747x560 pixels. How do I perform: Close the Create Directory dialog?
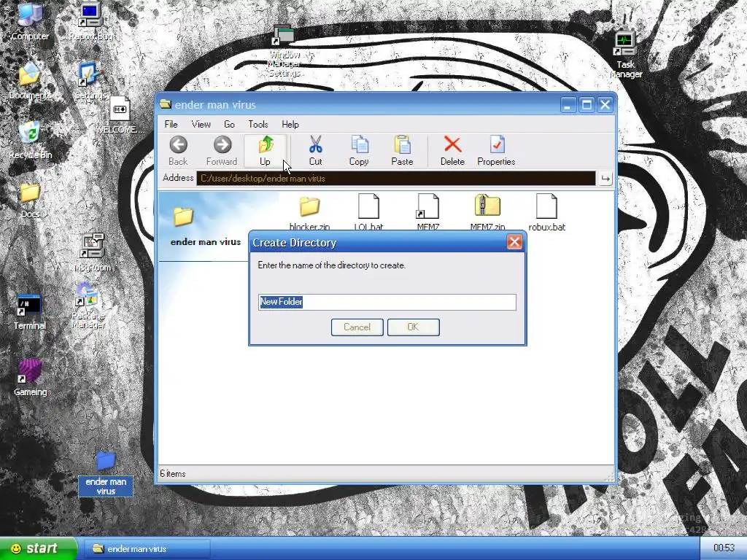coord(514,242)
